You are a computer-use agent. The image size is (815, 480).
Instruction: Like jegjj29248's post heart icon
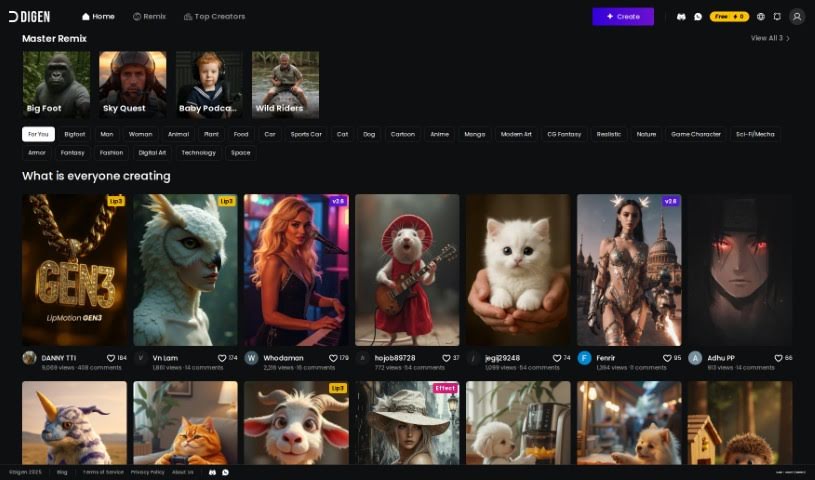point(557,358)
